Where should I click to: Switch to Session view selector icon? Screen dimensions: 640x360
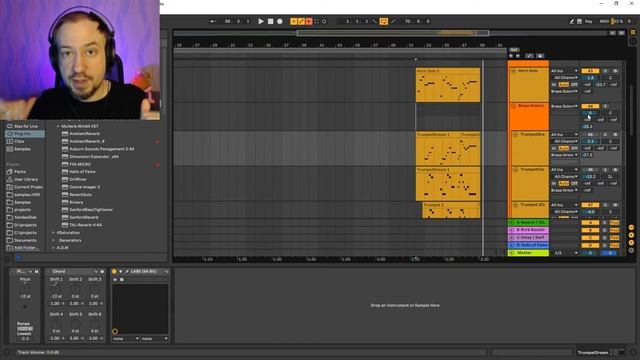coord(633,41)
